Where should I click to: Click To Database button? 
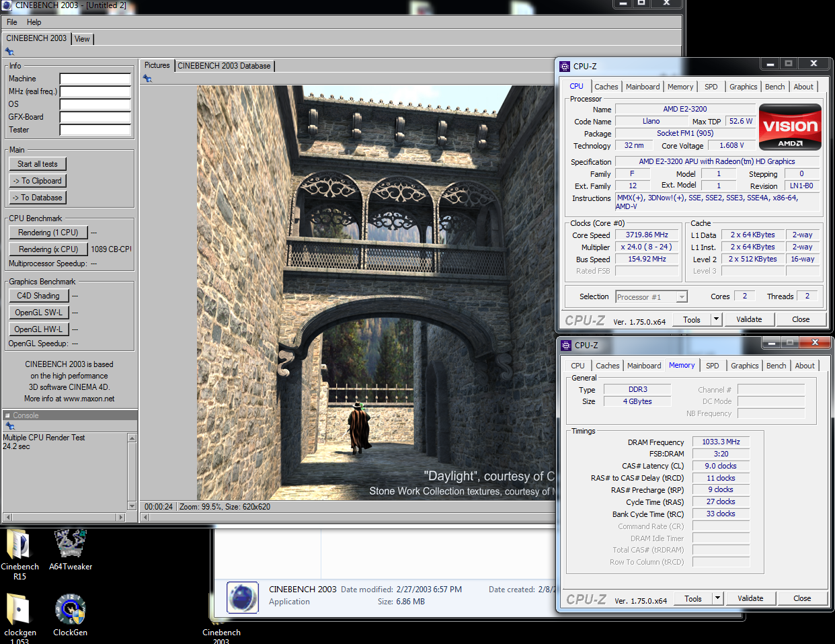38,198
